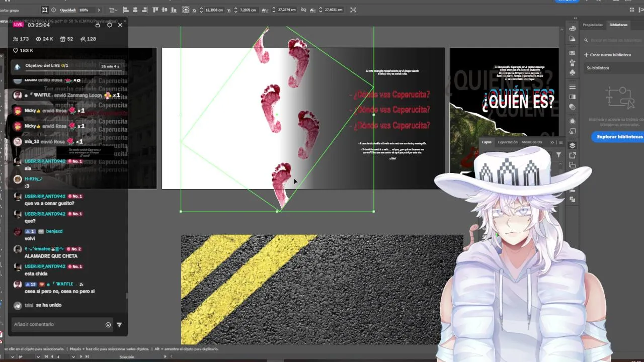Open the Gradient panel dock icon
644x362 pixels.
tap(573, 97)
